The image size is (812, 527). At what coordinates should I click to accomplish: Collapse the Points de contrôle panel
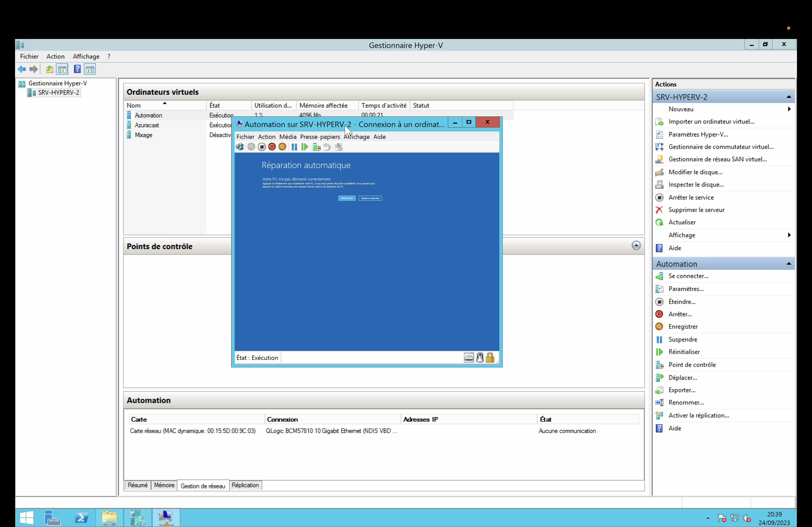[x=636, y=246]
